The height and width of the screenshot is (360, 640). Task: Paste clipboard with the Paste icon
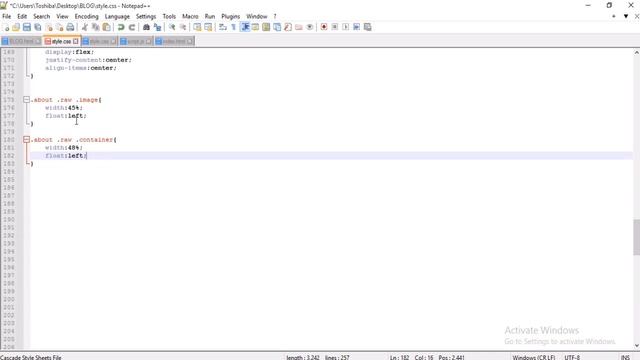[x=107, y=27]
